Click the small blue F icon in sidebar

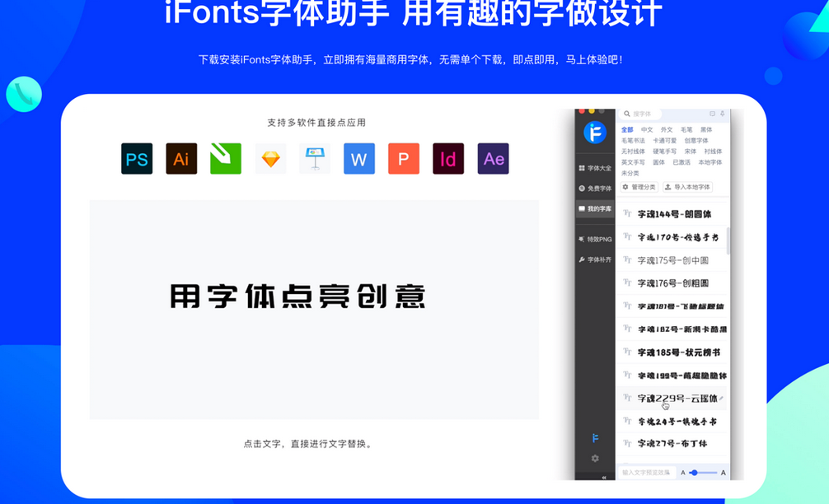[595, 438]
